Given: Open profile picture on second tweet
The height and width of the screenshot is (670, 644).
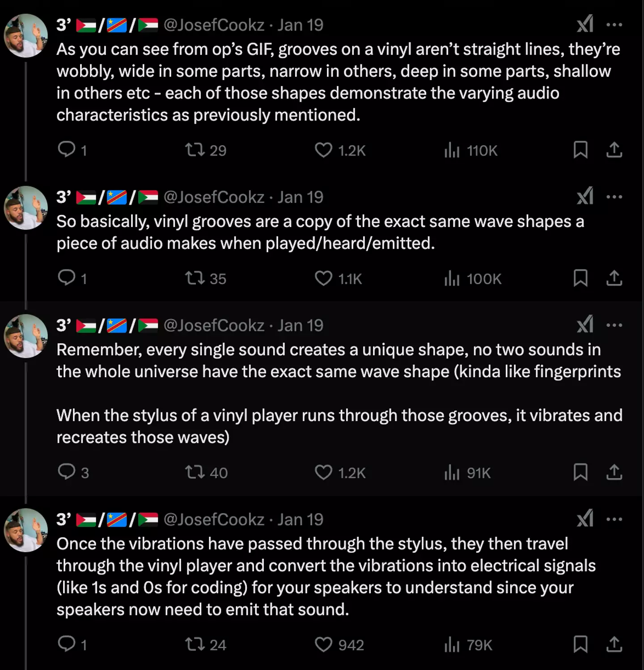Looking at the screenshot, I should click(25, 208).
